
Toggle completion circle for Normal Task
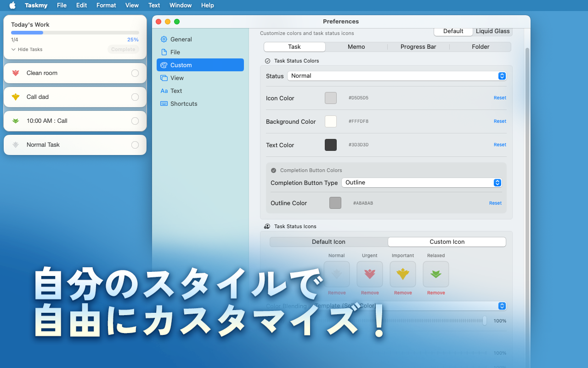coord(135,145)
